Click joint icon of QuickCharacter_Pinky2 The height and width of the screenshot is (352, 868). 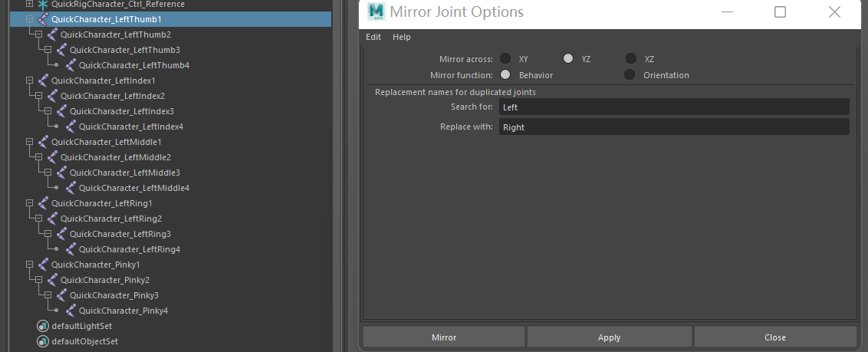tap(52, 279)
